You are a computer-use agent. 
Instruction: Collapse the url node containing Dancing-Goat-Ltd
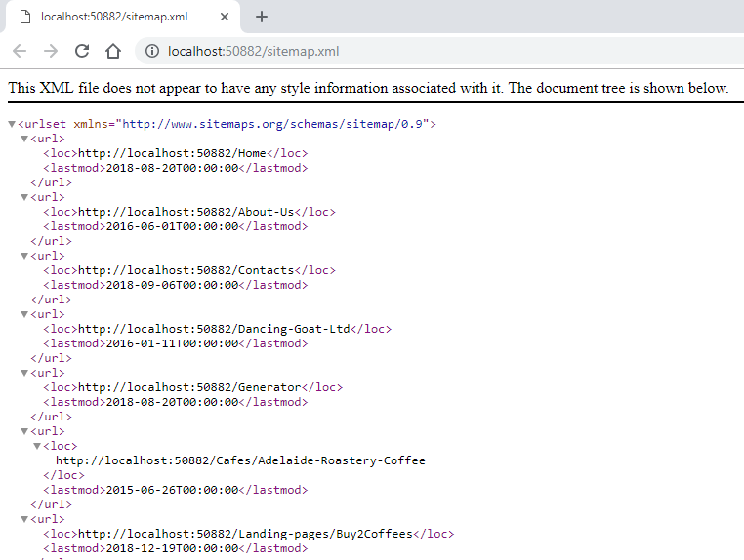(24, 314)
